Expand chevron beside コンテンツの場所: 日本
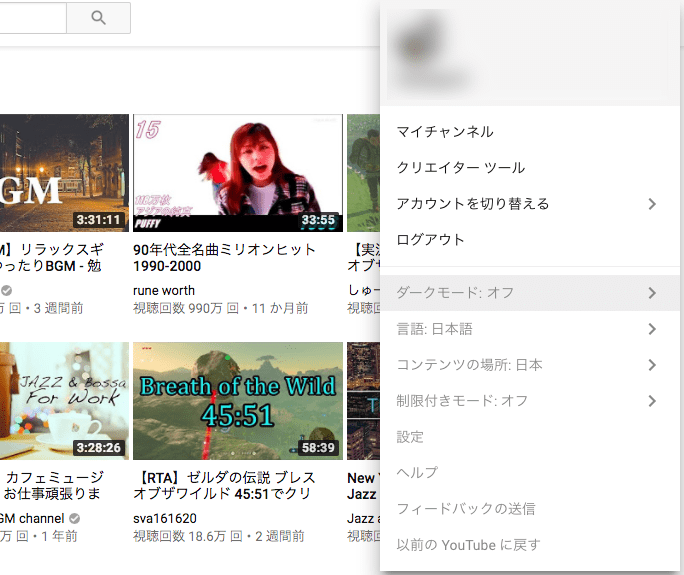Image resolution: width=684 pixels, height=575 pixels. [652, 365]
